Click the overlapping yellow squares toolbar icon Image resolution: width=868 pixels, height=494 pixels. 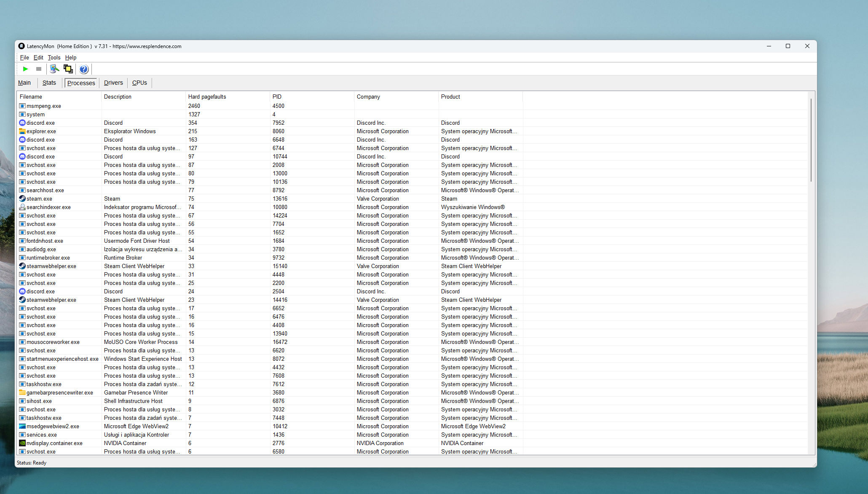click(68, 69)
